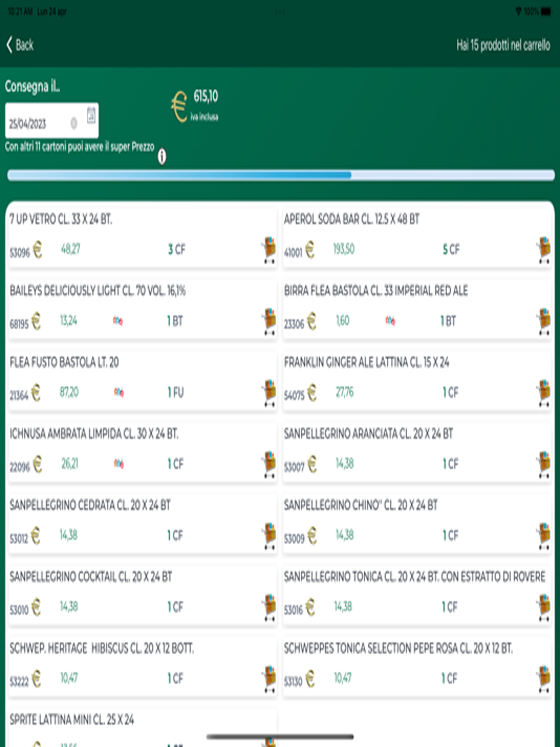This screenshot has height=747, width=560.
Task: Select product name '7 UP VETRO CL. 33 X 24 BT.'
Action: pyautogui.click(x=61, y=219)
